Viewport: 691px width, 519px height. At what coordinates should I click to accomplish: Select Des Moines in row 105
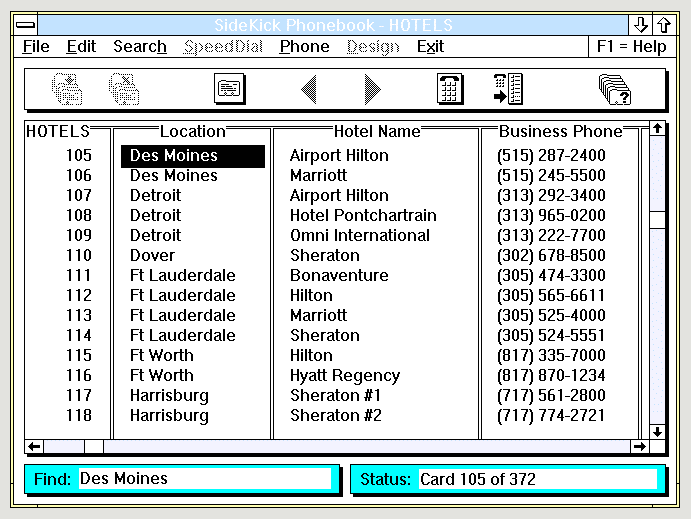(x=193, y=156)
